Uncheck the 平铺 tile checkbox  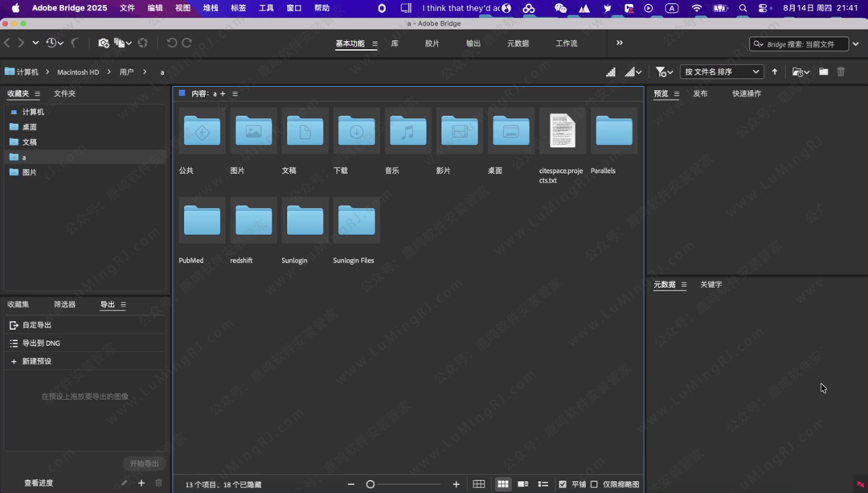[x=563, y=484]
